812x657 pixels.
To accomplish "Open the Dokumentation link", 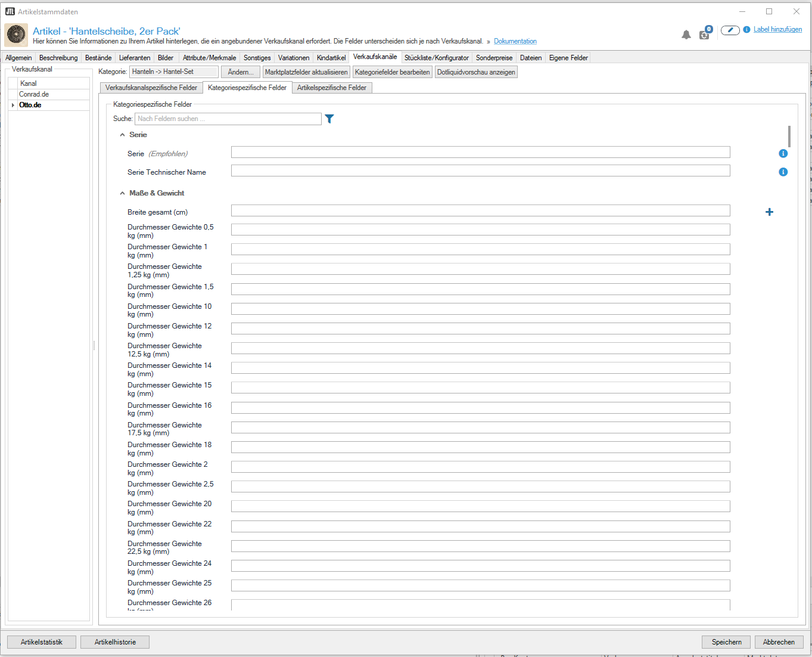I will (515, 42).
